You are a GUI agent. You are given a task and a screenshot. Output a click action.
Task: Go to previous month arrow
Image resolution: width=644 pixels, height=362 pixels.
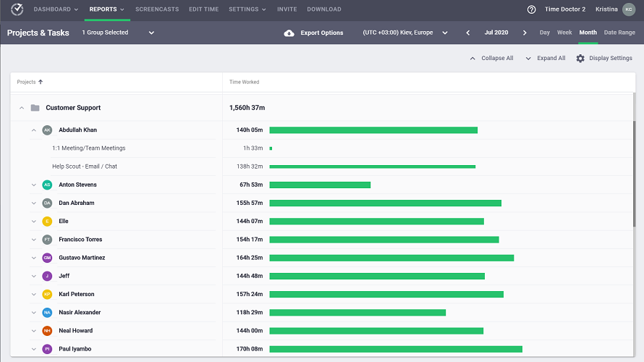coord(468,33)
